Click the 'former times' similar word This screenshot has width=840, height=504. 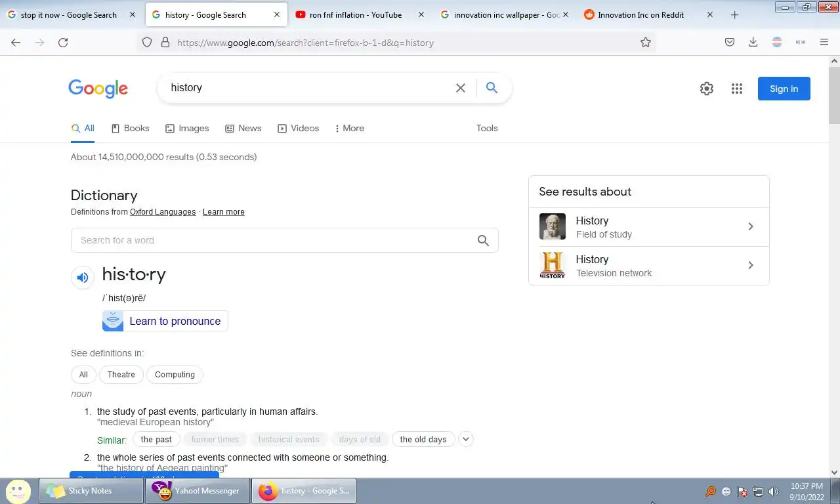coord(215,439)
